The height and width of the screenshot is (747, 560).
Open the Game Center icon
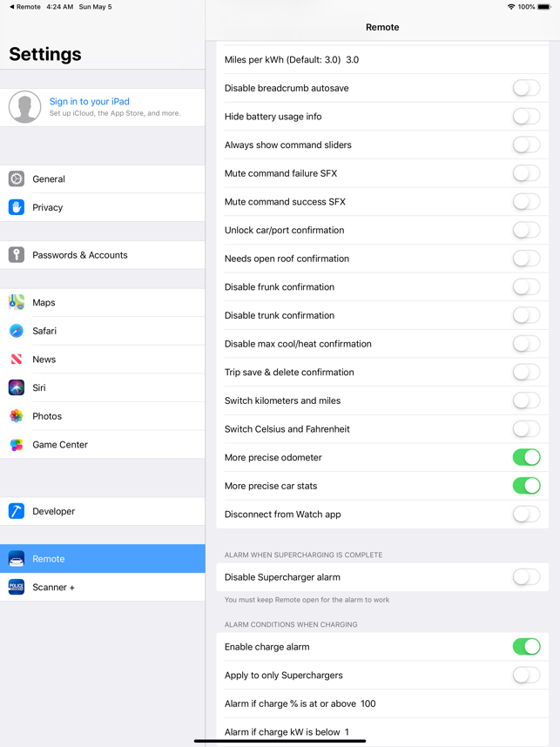(17, 445)
